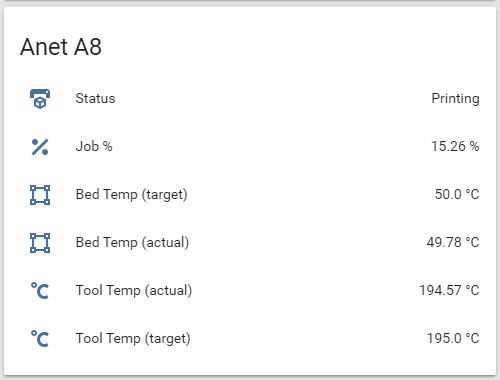Image resolution: width=500 pixels, height=380 pixels.
Task: Click the 50.0 °C bed target value
Action: click(x=457, y=194)
